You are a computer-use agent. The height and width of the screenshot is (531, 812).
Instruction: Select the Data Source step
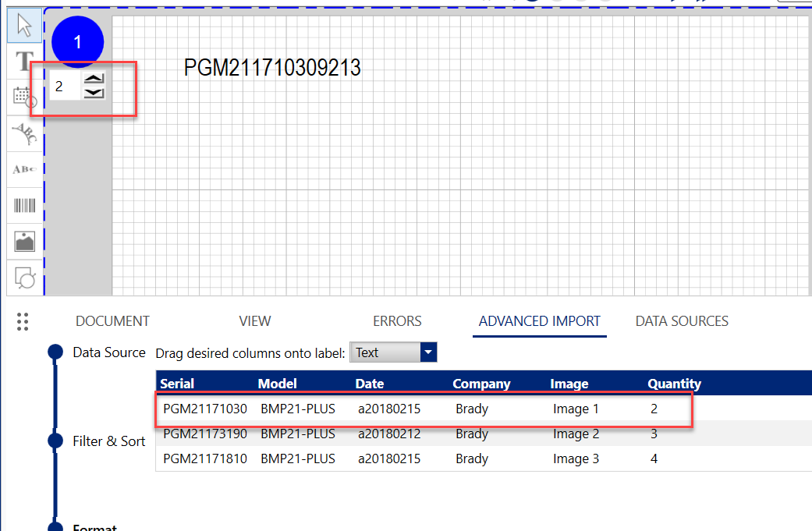[108, 352]
